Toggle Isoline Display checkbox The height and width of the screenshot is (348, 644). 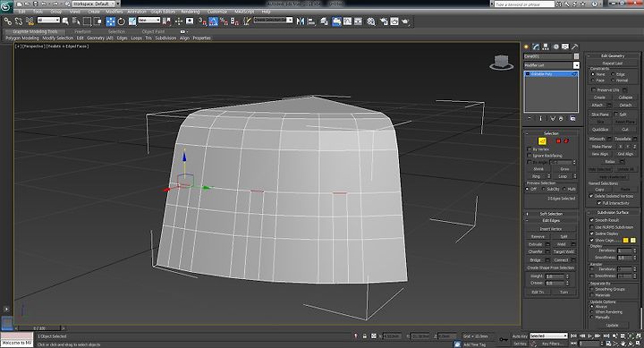pyautogui.click(x=592, y=233)
